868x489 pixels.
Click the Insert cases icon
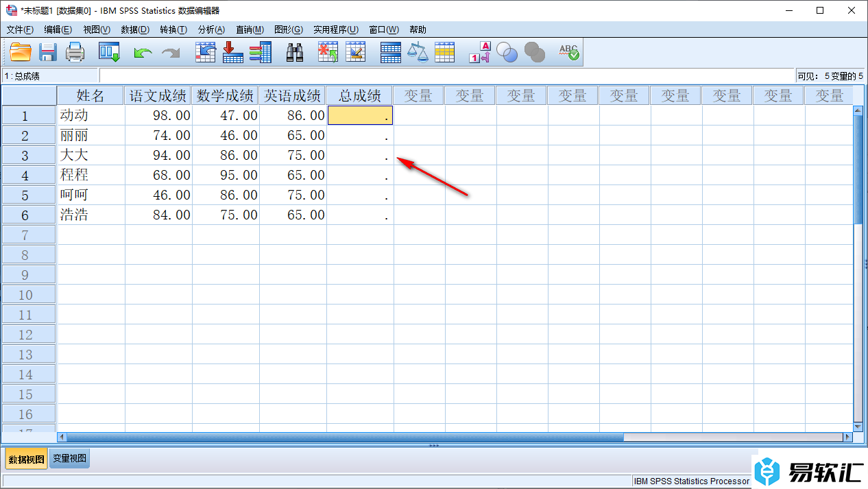[x=328, y=52]
